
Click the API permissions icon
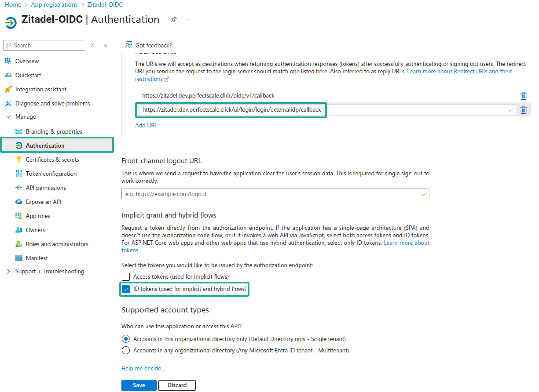(19, 188)
